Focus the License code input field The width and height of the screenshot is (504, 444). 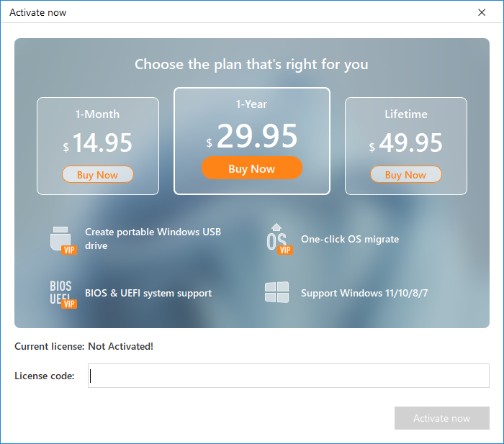pos(289,376)
